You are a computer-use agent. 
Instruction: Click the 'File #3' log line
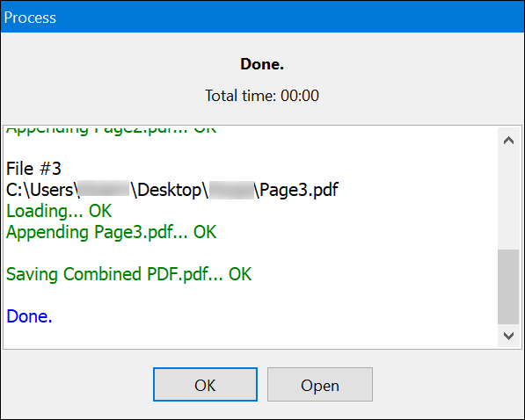[x=33, y=169]
